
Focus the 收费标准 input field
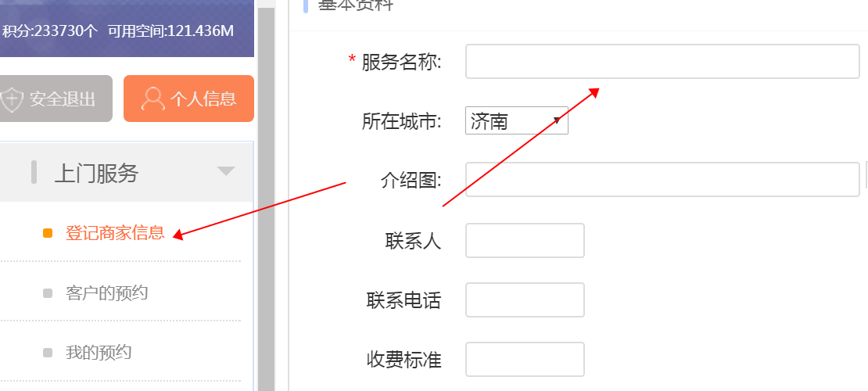tap(525, 360)
